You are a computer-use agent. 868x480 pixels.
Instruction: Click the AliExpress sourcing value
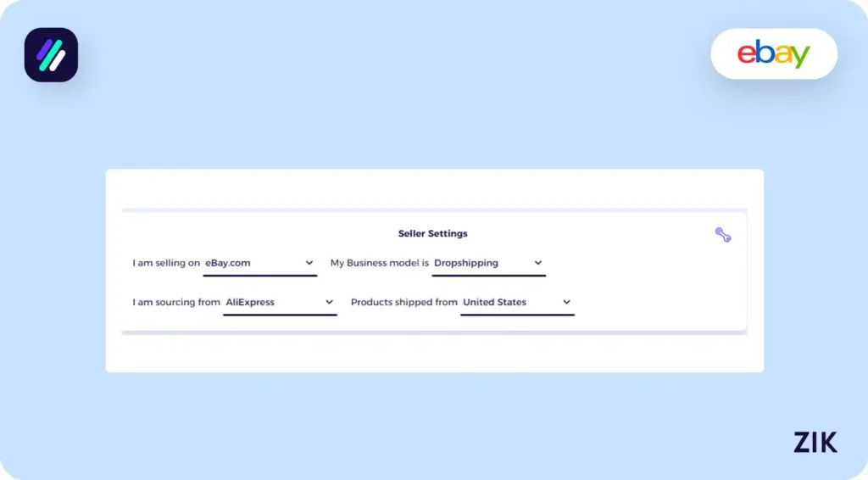pos(250,302)
